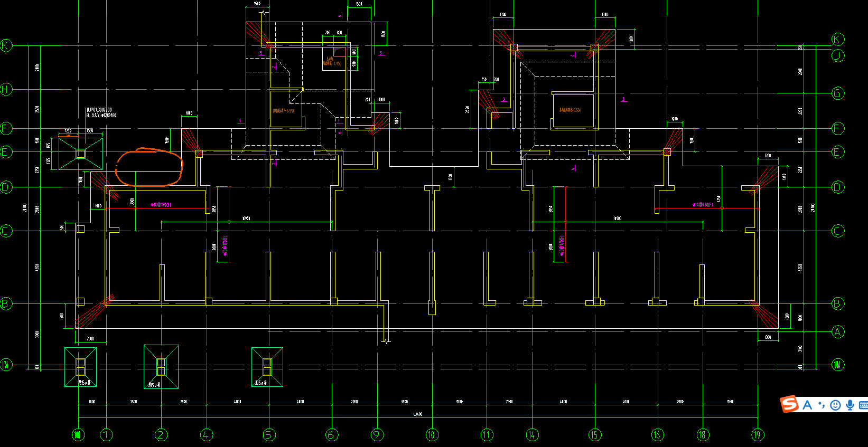Screen dimensions: 868x447
Task: Select axis bubble 9 in the number row
Action: (377, 435)
